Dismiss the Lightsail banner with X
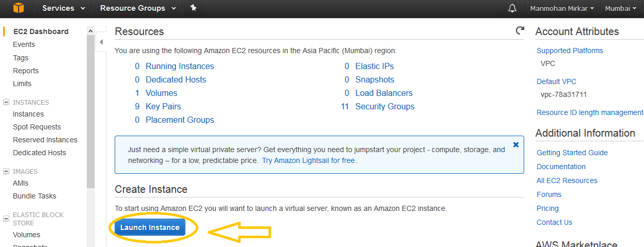This screenshot has height=247, width=644. click(515, 145)
